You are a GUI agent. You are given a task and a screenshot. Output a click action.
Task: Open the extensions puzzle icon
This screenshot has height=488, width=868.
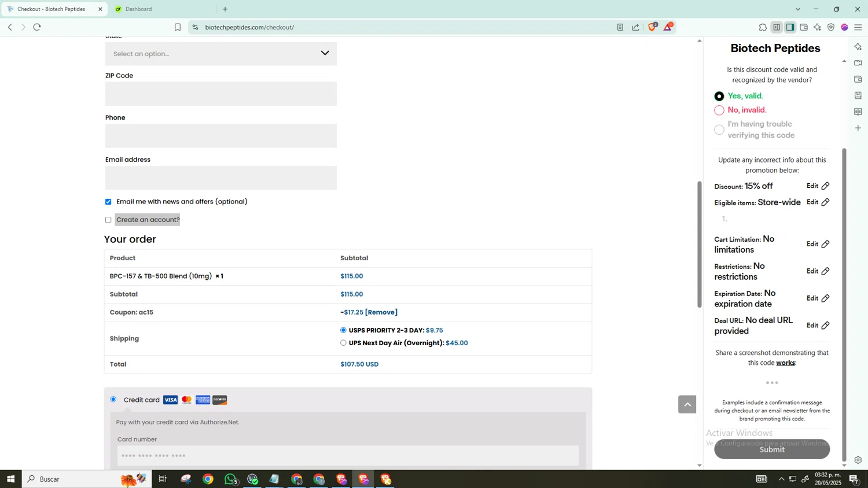click(x=763, y=27)
